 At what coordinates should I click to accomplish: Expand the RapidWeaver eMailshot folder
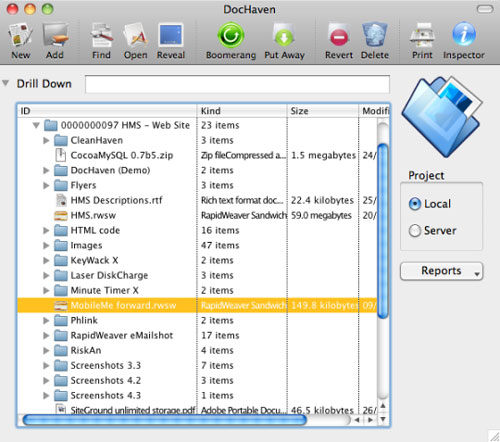pos(46,335)
